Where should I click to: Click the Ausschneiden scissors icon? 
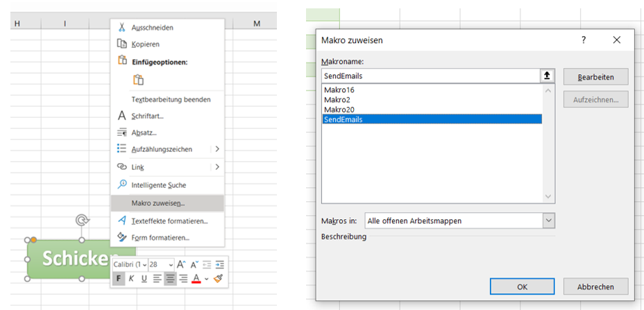point(122,28)
